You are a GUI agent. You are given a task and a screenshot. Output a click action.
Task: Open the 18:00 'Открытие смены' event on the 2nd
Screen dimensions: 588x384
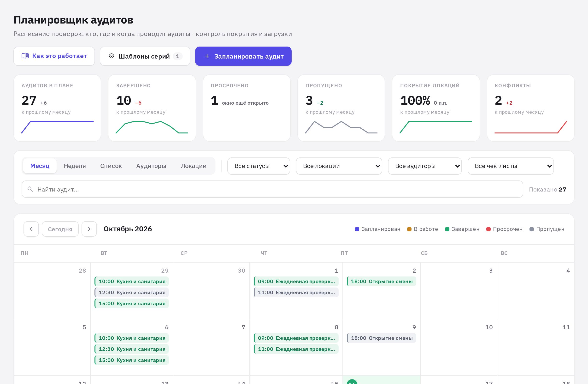click(382, 281)
